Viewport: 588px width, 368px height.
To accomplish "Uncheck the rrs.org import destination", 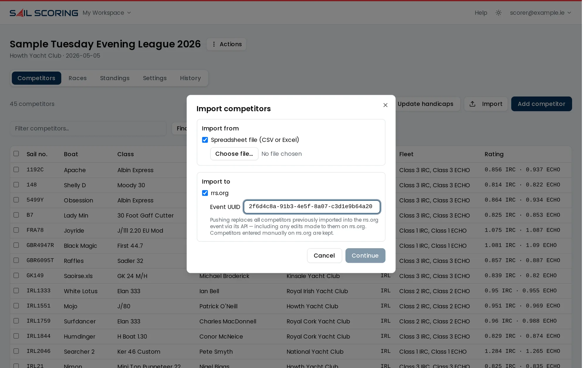I will tap(205, 193).
